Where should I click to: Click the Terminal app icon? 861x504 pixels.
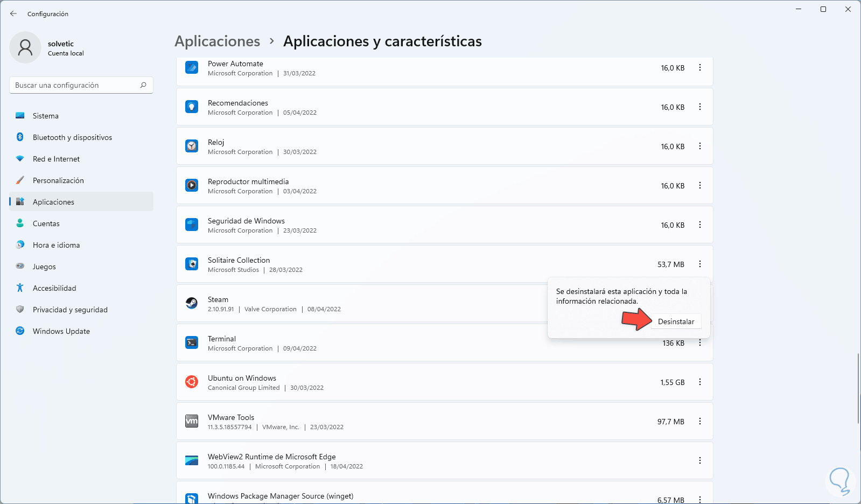pos(192,343)
